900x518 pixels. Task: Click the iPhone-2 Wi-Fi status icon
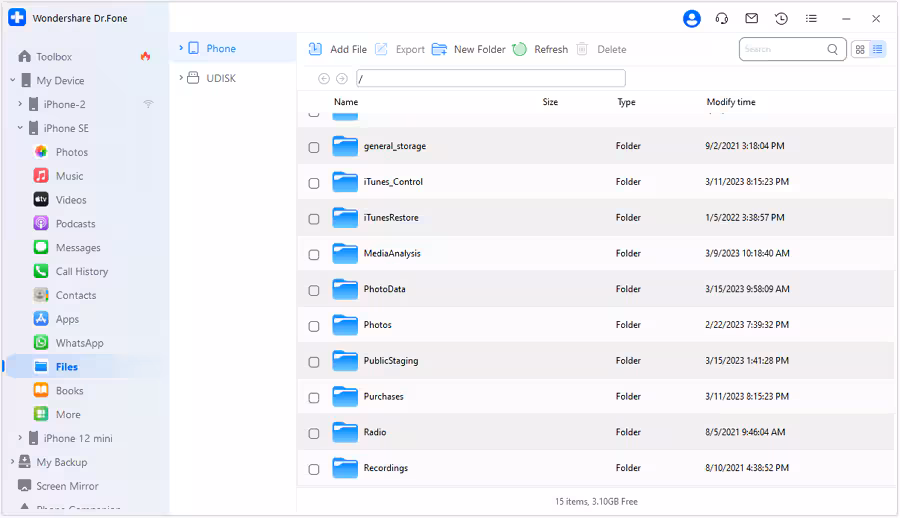(x=148, y=104)
